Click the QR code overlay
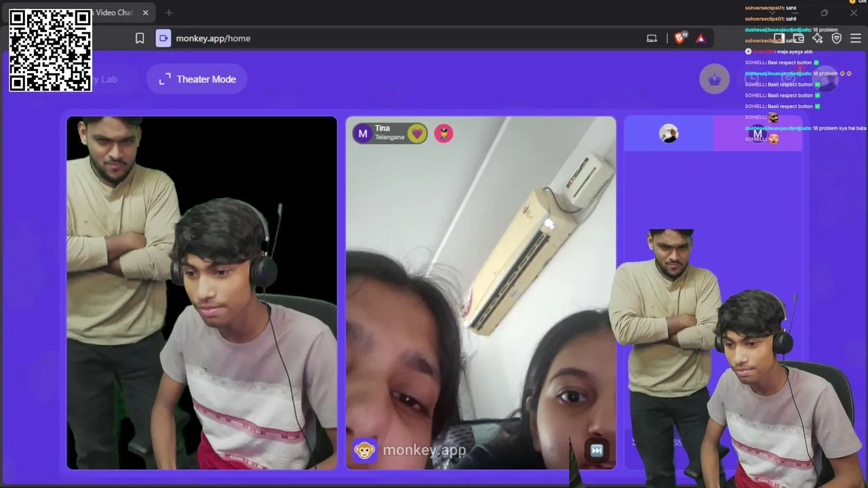 pos(50,50)
